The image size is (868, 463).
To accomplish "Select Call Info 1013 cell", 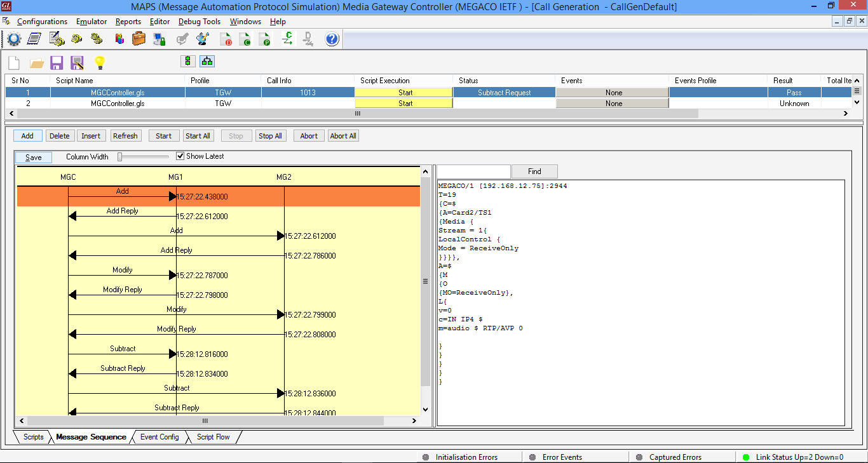I will point(308,93).
